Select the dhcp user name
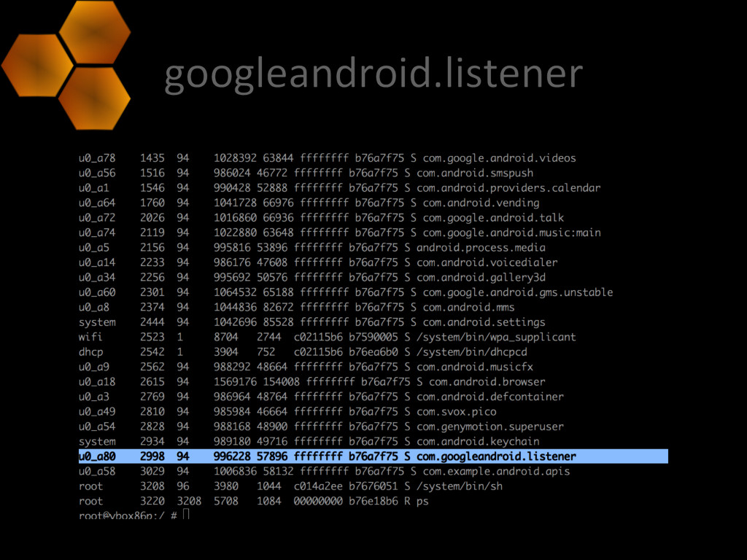The height and width of the screenshot is (560, 747). [90, 352]
